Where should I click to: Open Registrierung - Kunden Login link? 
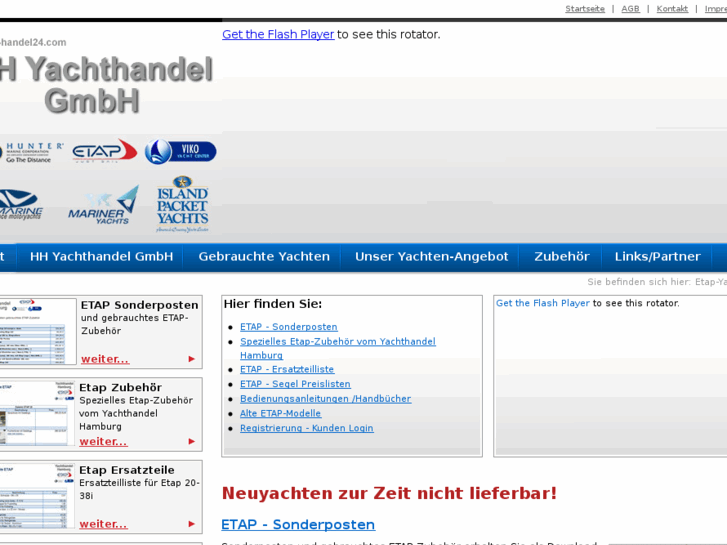306,428
